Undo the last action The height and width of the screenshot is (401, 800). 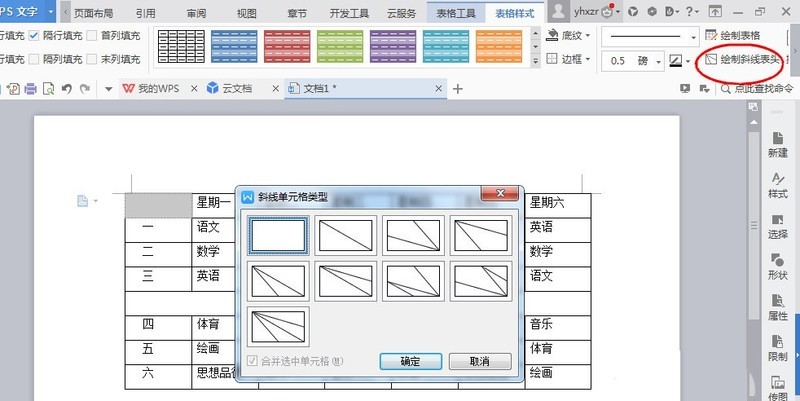(67, 89)
